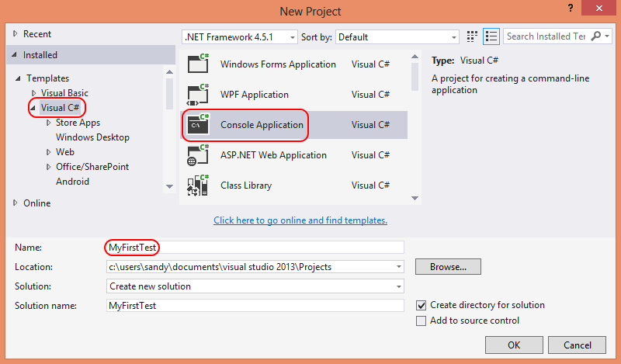621x364 pixels.
Task: Expand the Online section
Action: coord(15,203)
